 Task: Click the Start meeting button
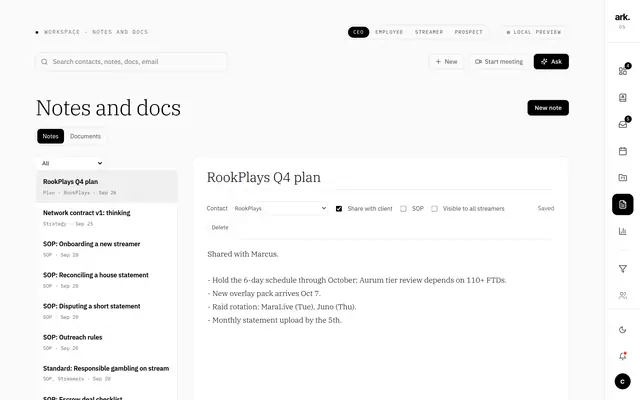click(x=499, y=62)
